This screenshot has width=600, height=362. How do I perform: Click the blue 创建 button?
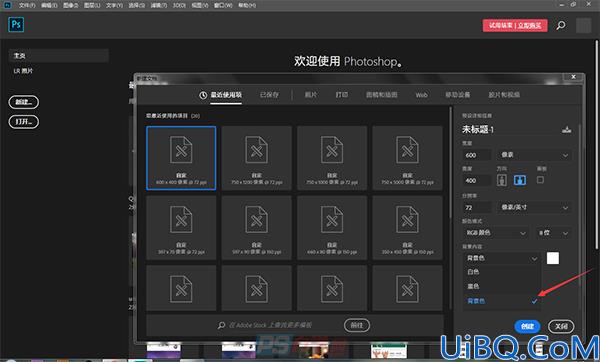tap(527, 326)
